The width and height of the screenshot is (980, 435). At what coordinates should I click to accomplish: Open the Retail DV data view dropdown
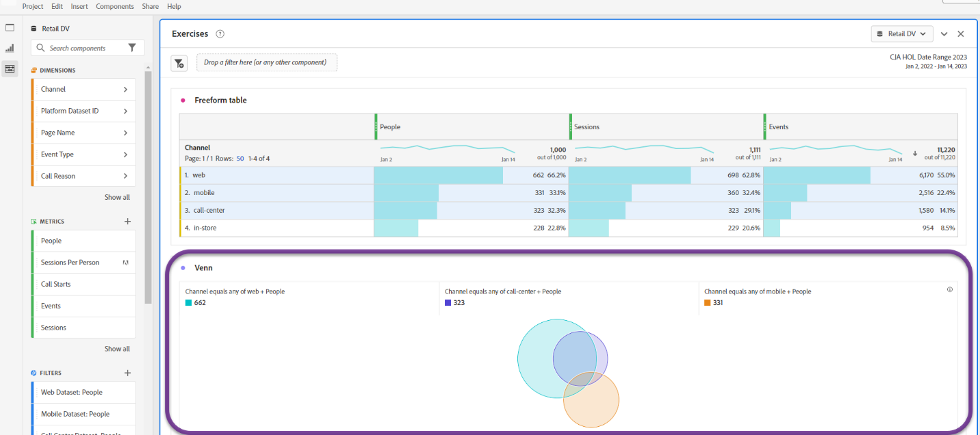pyautogui.click(x=902, y=34)
